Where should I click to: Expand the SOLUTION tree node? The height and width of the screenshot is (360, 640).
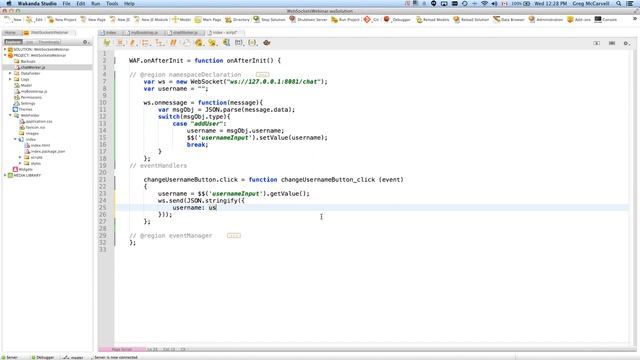tap(5, 49)
